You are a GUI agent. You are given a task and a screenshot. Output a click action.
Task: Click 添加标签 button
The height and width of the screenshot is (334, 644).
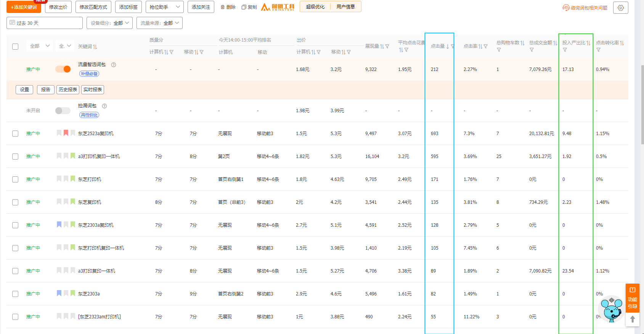pos(128,7)
